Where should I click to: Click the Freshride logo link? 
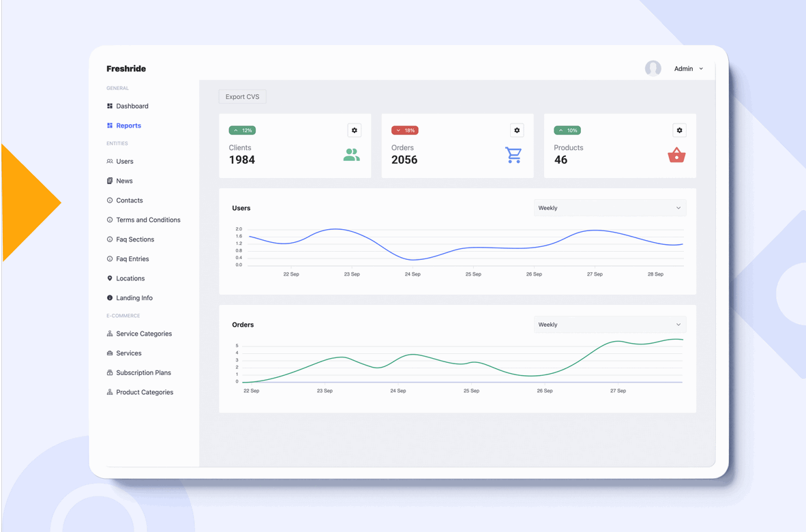(126, 69)
